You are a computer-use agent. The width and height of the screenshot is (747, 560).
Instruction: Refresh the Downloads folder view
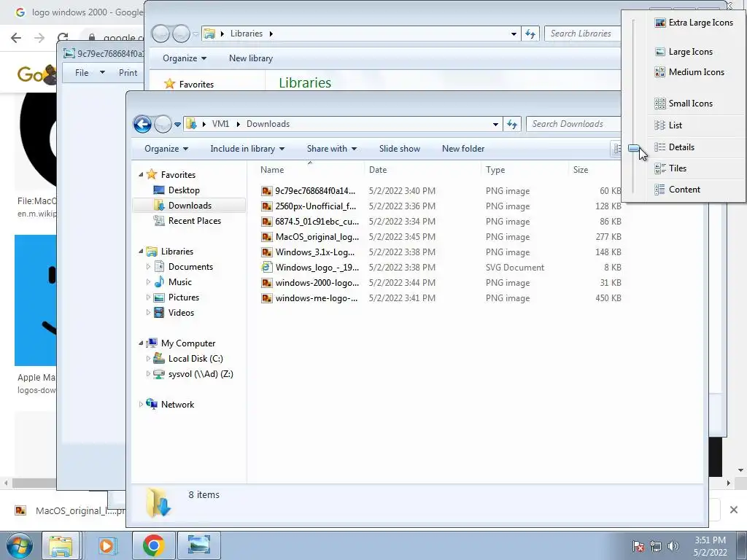click(x=512, y=124)
